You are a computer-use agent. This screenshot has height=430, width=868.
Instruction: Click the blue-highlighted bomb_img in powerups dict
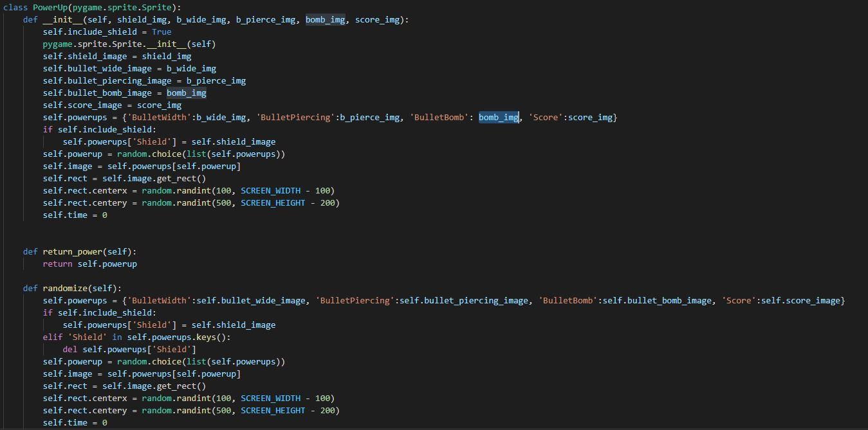pyautogui.click(x=498, y=117)
